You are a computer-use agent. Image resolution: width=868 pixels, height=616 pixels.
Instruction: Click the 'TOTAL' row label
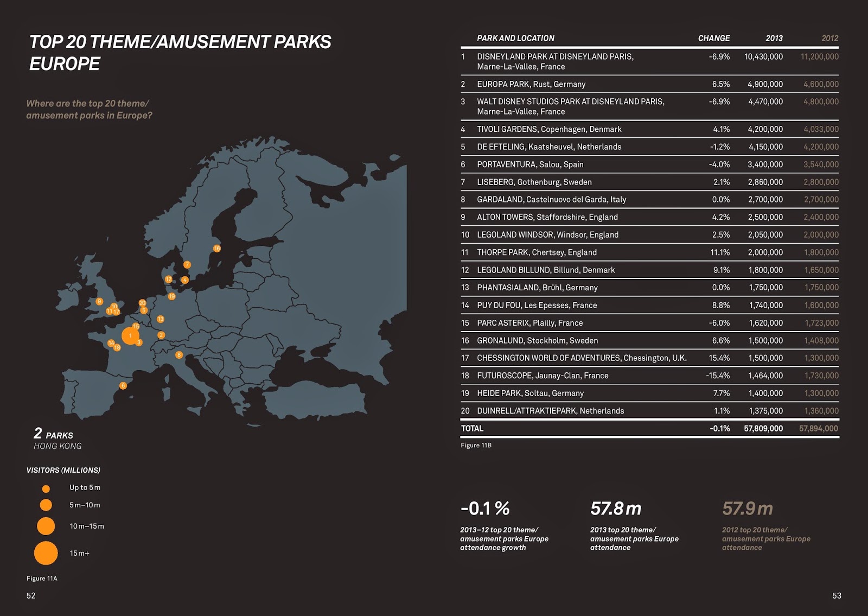[x=472, y=428]
